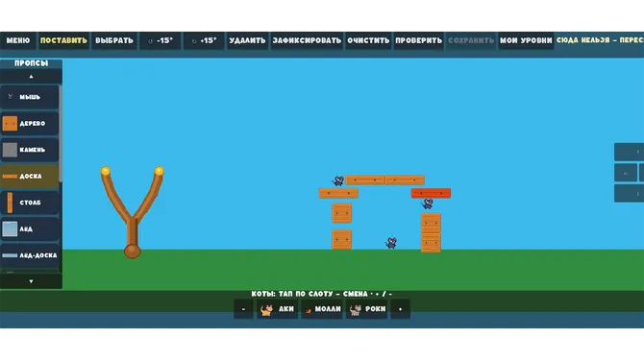Select the МЫШЬ prop
The image size is (644, 361).
pyautogui.click(x=30, y=97)
